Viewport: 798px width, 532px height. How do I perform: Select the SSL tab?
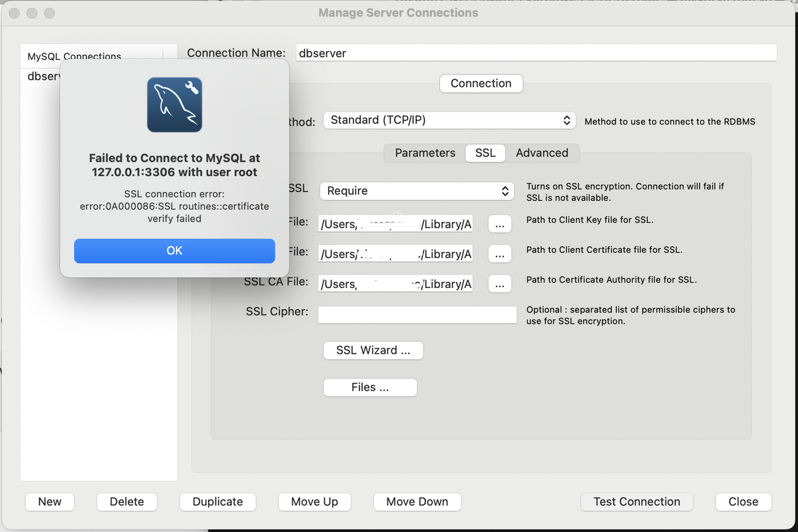485,153
